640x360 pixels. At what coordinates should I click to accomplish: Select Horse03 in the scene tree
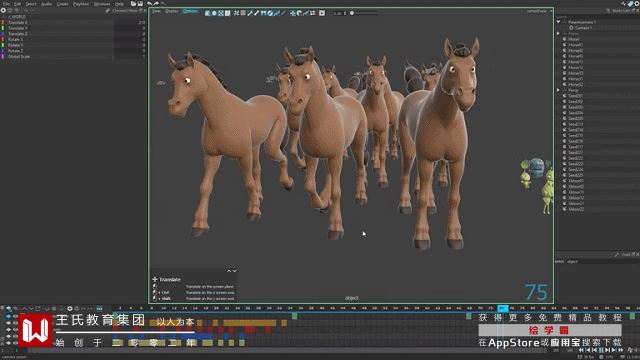click(x=576, y=56)
